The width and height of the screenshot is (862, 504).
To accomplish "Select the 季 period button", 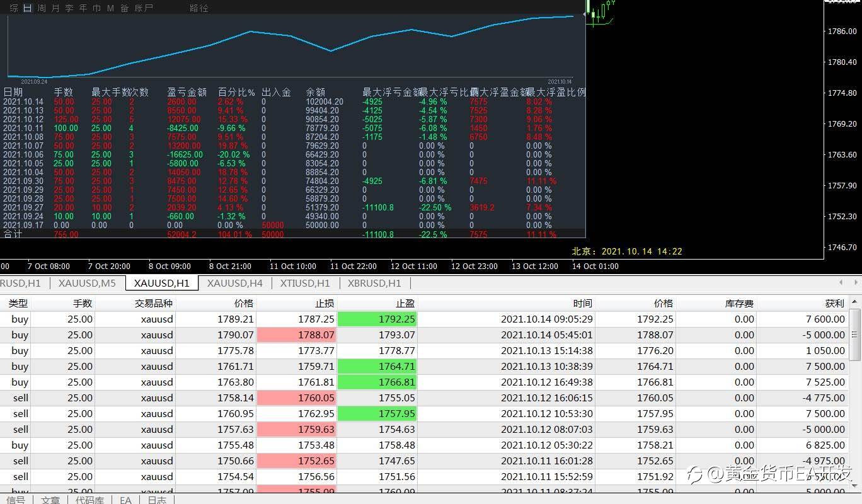I will click(69, 8).
